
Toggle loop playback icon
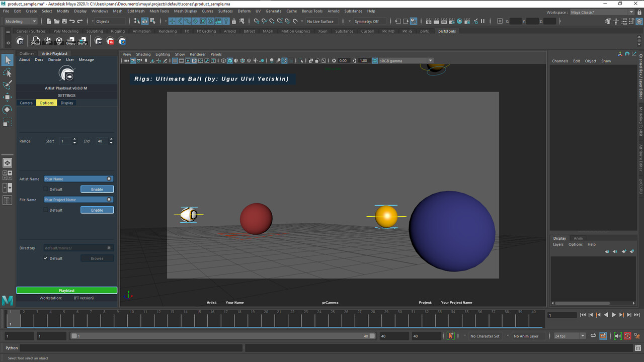(x=593, y=336)
